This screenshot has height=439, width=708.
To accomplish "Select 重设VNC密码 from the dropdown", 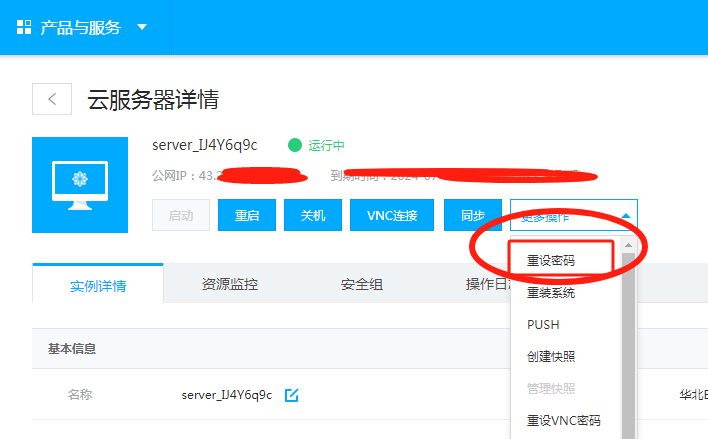I will coord(563,420).
